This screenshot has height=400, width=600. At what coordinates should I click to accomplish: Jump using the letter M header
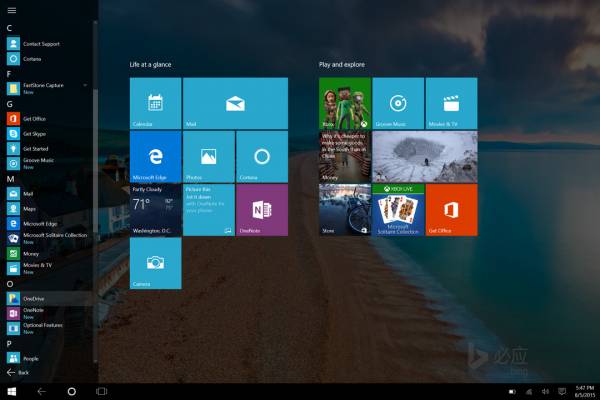(x=10, y=179)
